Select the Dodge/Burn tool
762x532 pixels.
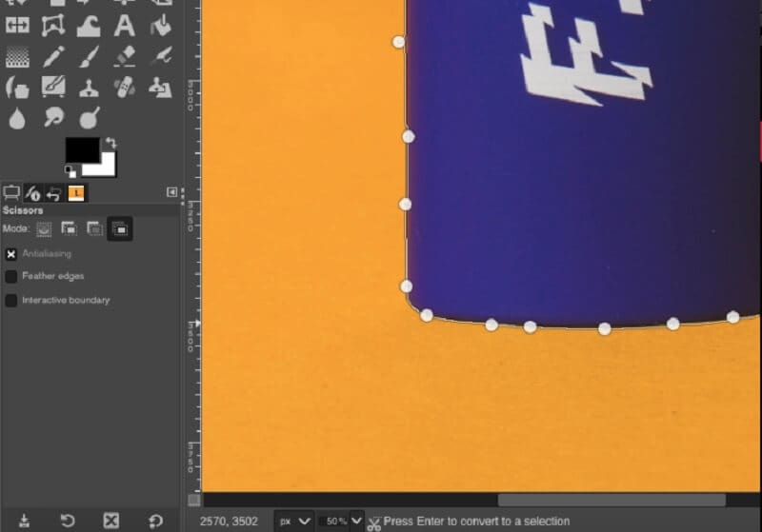coord(89,119)
